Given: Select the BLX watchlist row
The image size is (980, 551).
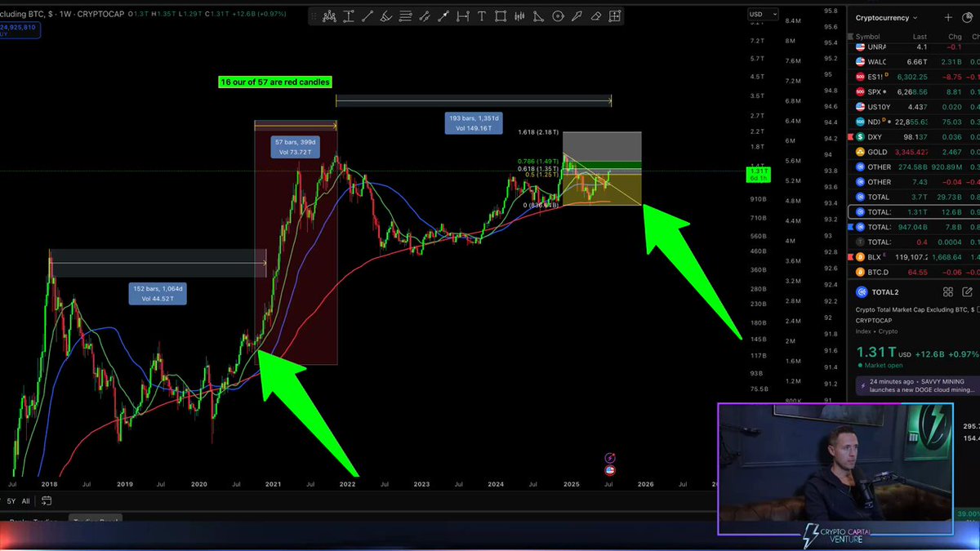Looking at the screenshot, I should pos(914,256).
